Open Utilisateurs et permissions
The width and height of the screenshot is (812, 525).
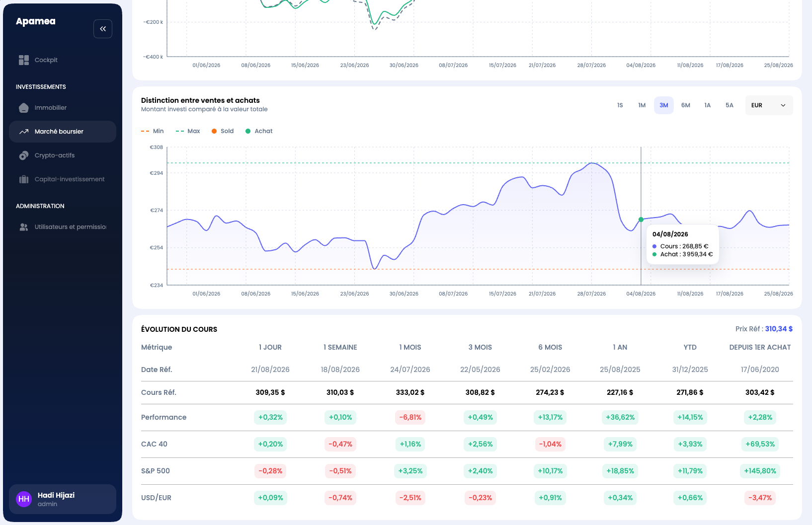point(63,227)
